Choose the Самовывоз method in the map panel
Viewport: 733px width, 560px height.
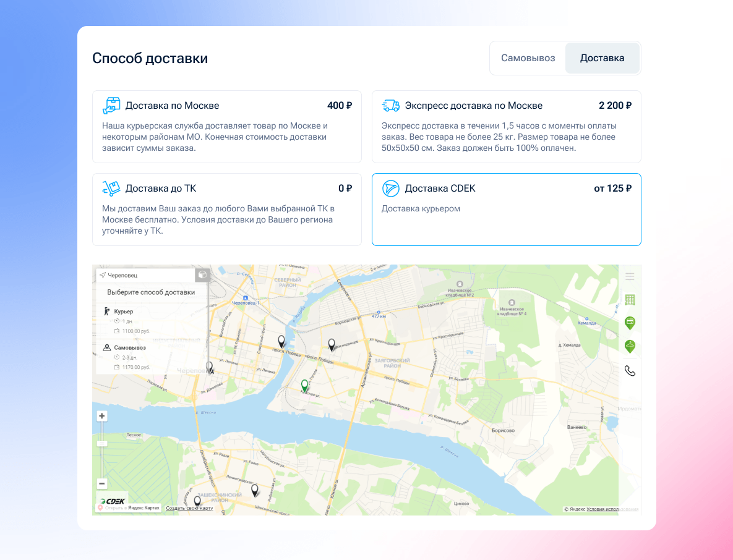[130, 347]
